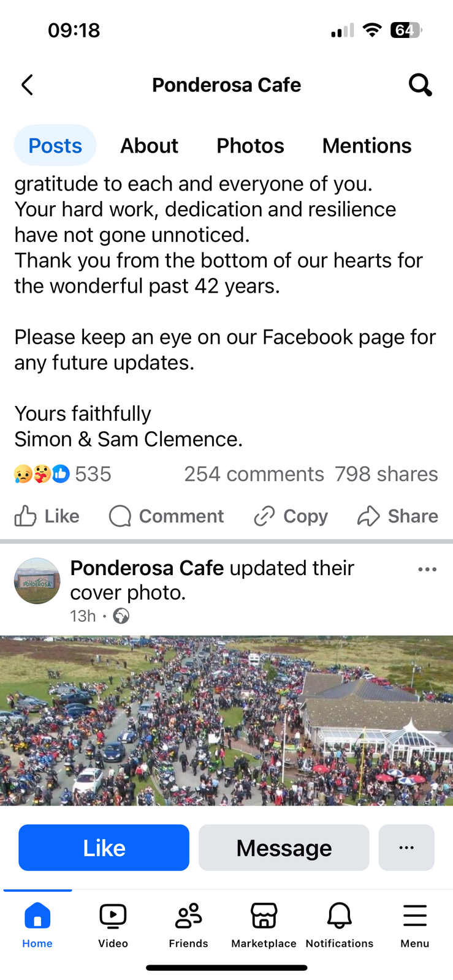This screenshot has width=453, height=980.
Task: Tap the back arrow icon
Action: [x=28, y=85]
